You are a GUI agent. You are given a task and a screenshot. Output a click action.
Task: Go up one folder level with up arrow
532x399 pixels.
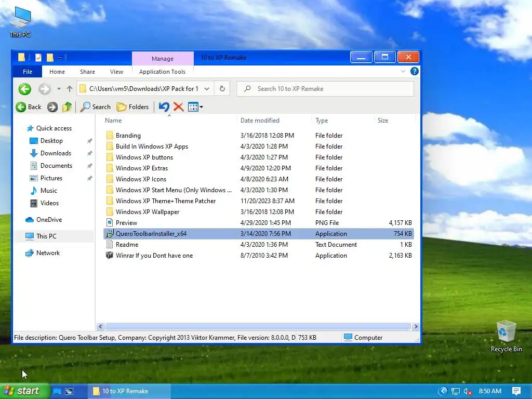70,89
